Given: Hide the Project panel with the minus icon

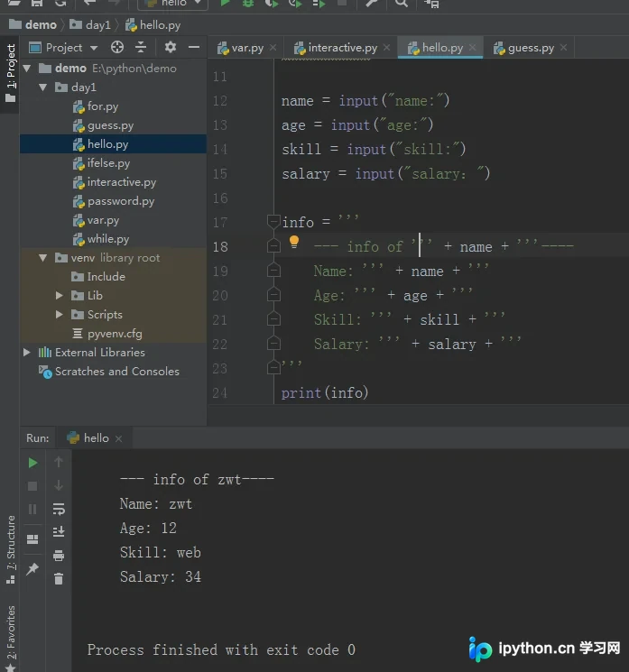Looking at the screenshot, I should 194,47.
